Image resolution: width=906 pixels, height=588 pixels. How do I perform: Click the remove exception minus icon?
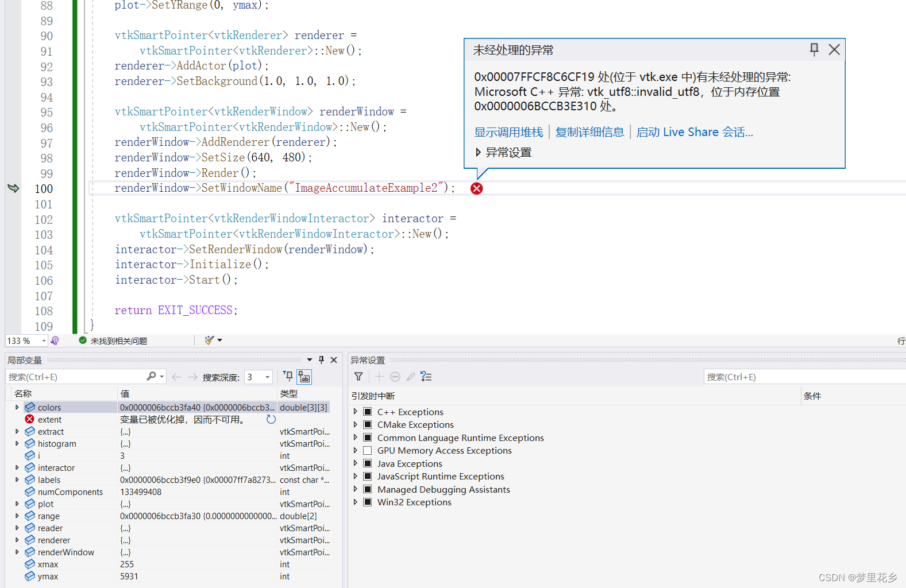395,377
